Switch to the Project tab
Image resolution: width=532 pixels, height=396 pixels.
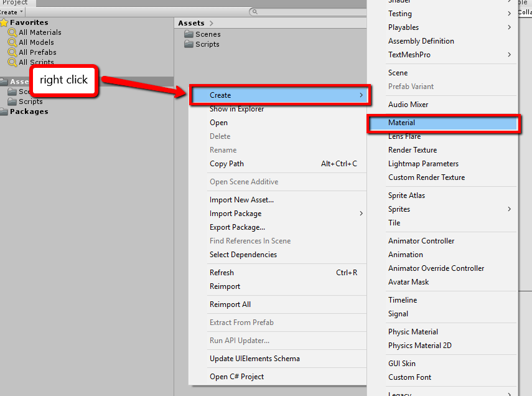click(x=16, y=2)
